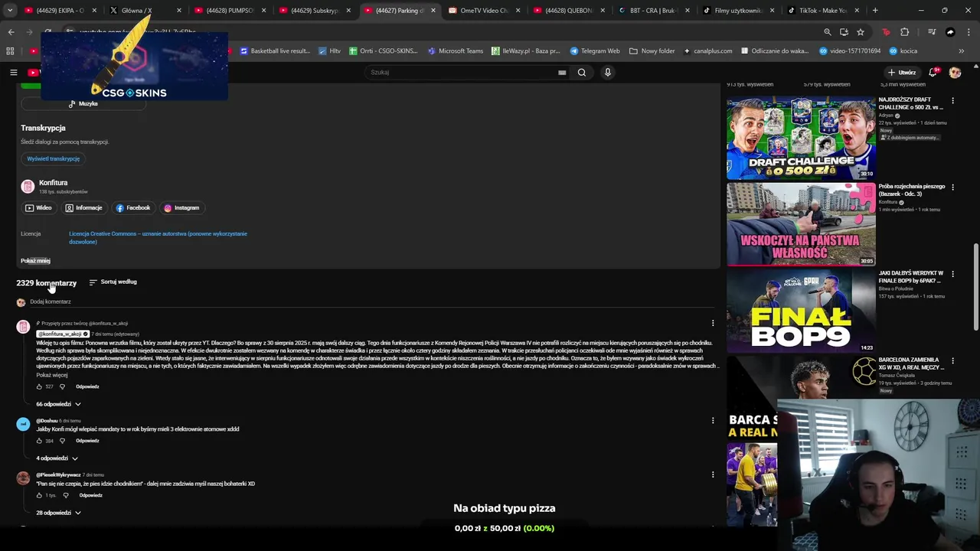Bookmark this page with star icon
980x551 pixels.
(x=861, y=32)
